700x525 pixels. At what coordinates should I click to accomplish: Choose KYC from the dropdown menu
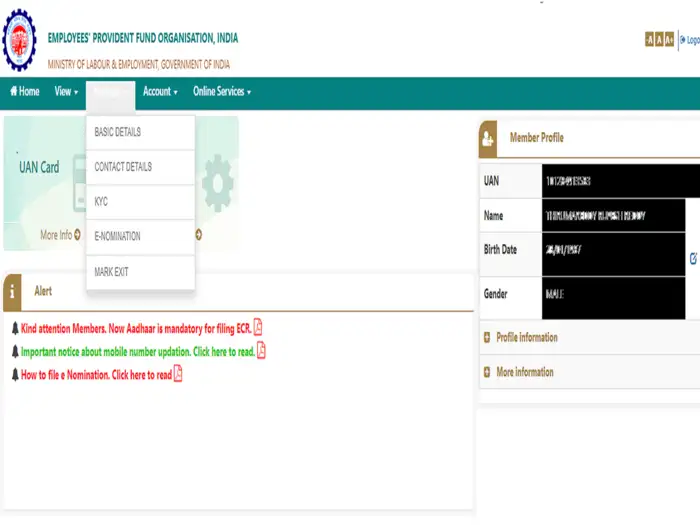pyautogui.click(x=101, y=202)
